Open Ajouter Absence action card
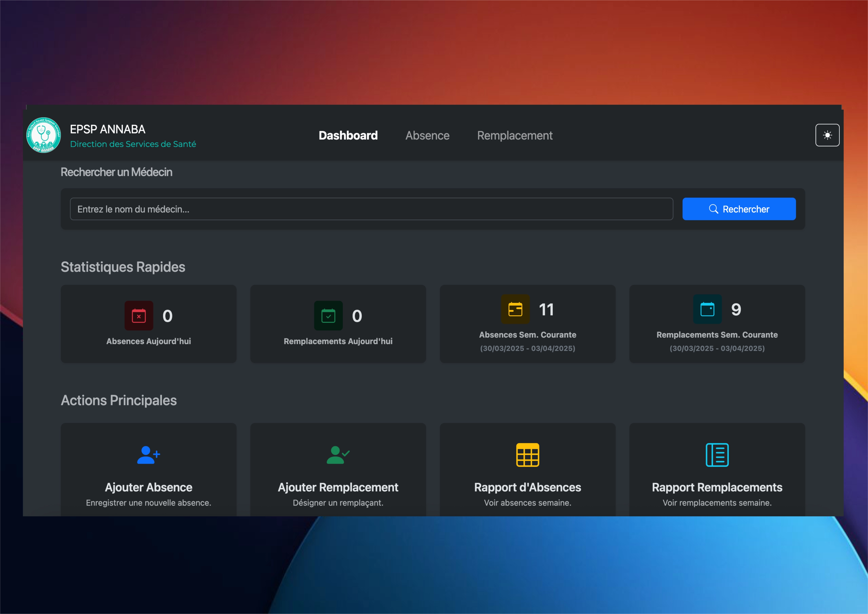The width and height of the screenshot is (868, 614). [148, 487]
